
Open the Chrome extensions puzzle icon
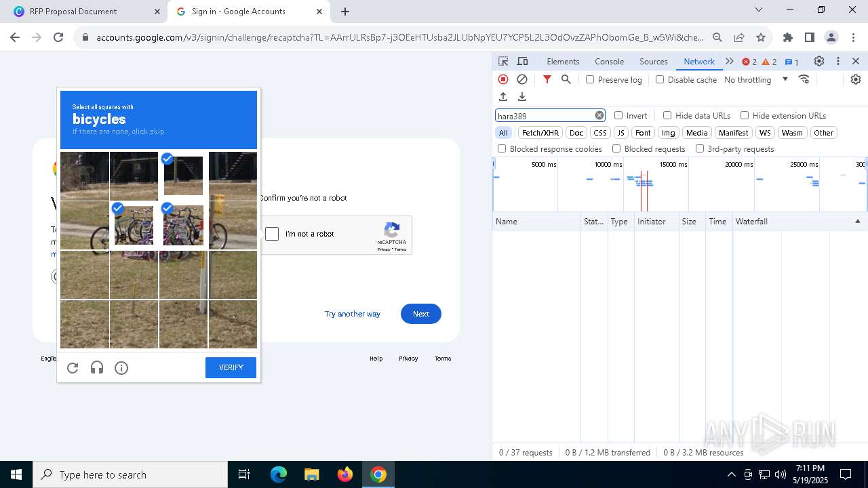(788, 37)
